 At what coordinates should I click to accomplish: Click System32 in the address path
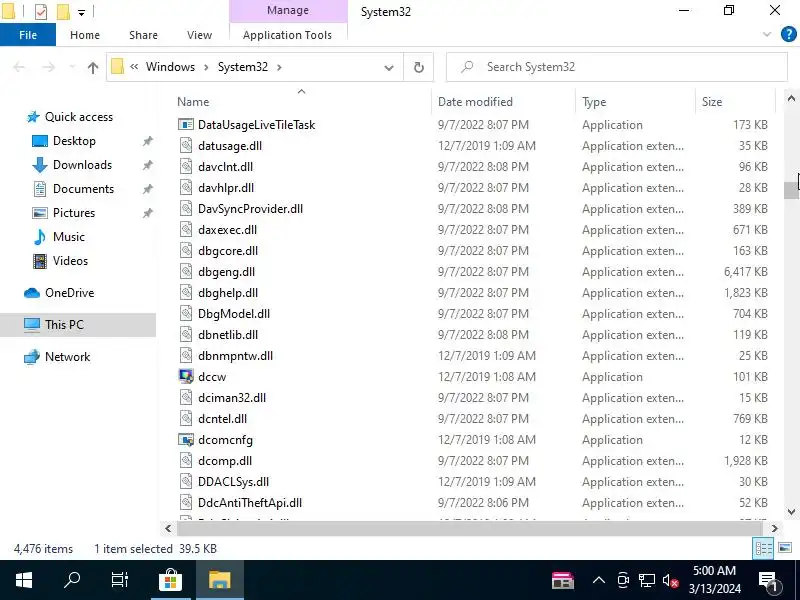point(243,67)
